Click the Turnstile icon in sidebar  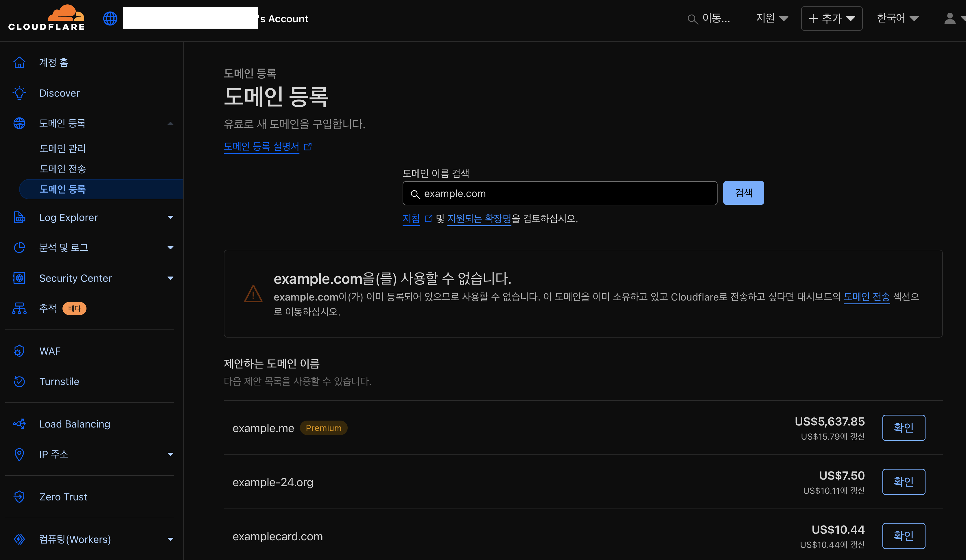tap(19, 381)
